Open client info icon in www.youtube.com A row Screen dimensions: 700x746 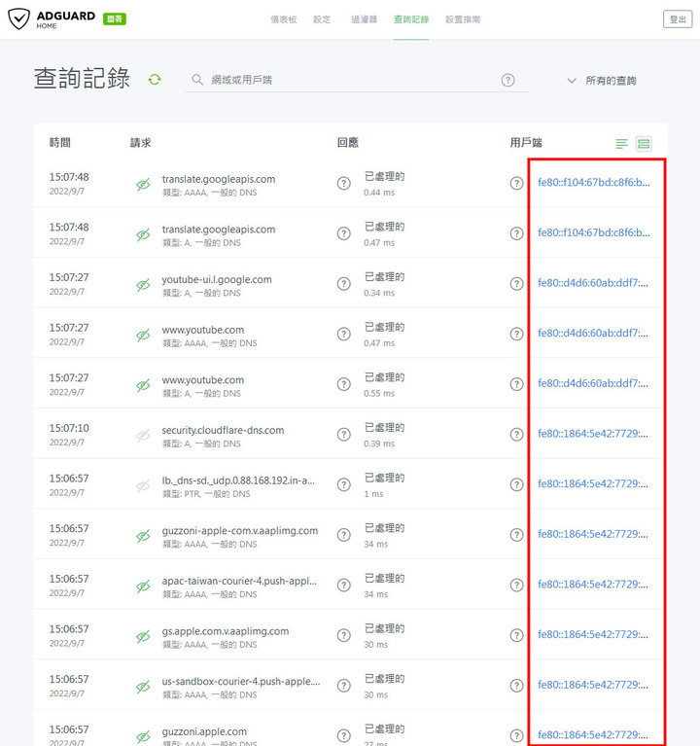pyautogui.click(x=517, y=384)
